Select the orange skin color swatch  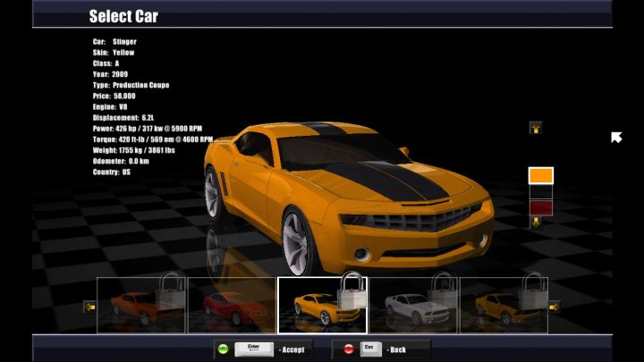(x=541, y=175)
